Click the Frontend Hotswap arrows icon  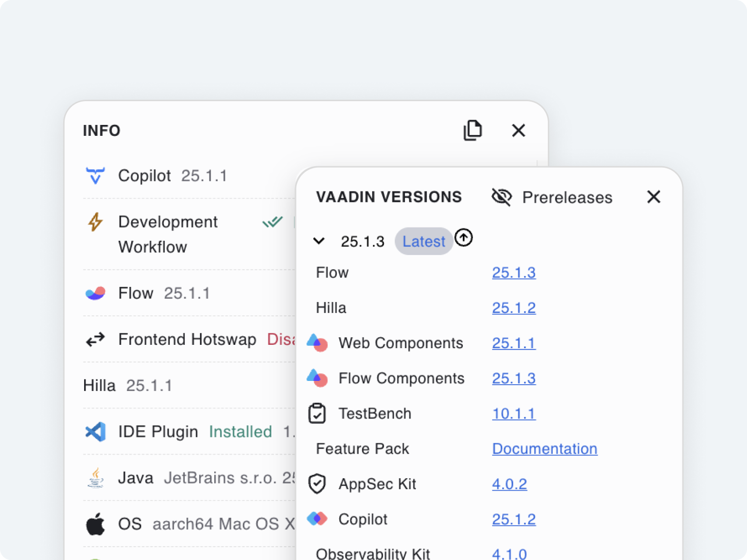pyautogui.click(x=95, y=339)
